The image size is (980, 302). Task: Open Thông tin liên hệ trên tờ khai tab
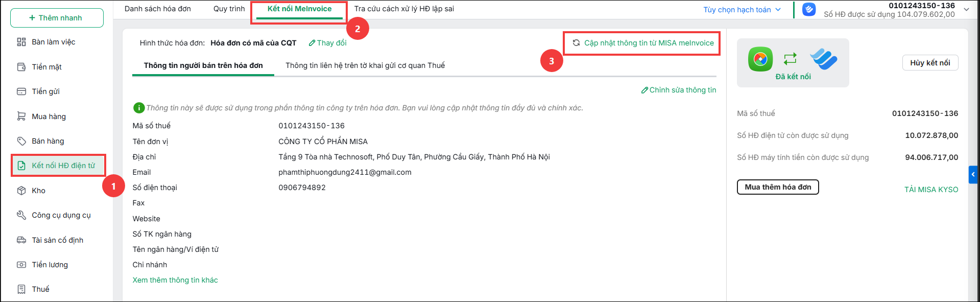click(365, 65)
